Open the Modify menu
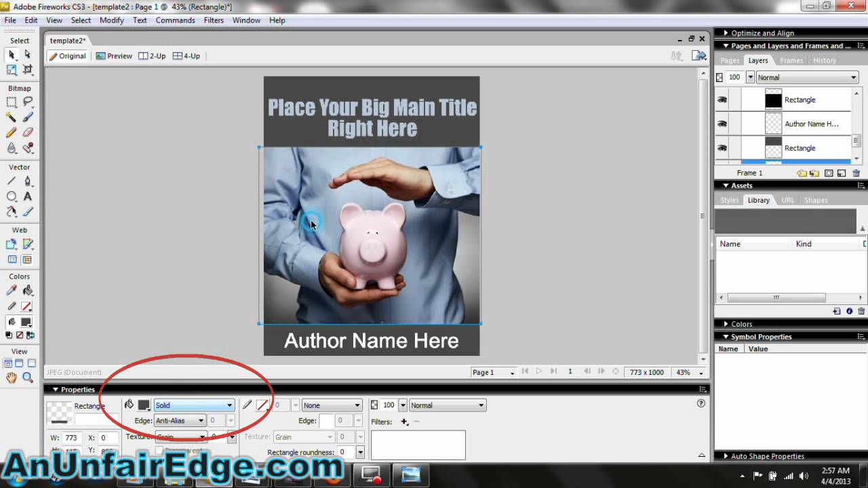868x488 pixels. 111,20
